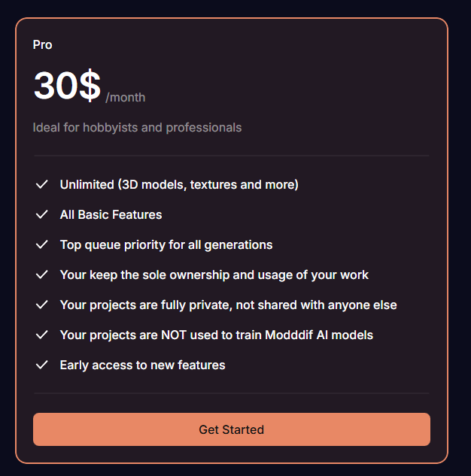Select the Pro plan title
Screen dimensions: 471x476
click(x=43, y=45)
